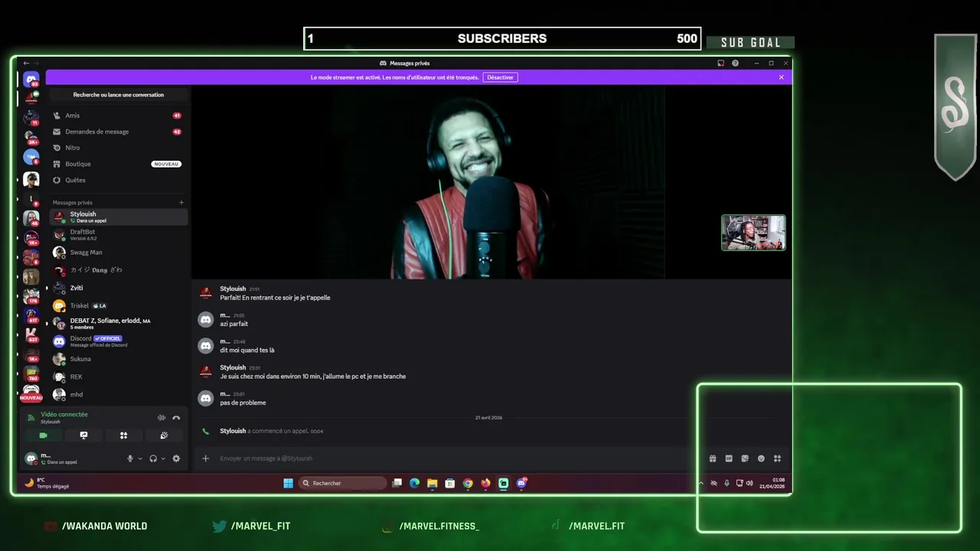This screenshot has width=980, height=551.
Task: Open Demandes de message
Action: [x=118, y=132]
